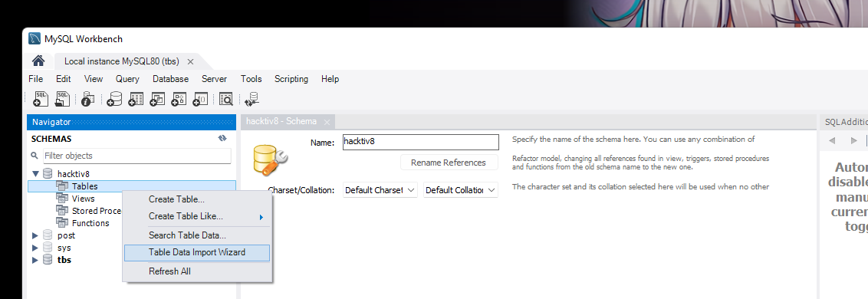Create new schema toolbar icon
868x299 pixels.
114,99
